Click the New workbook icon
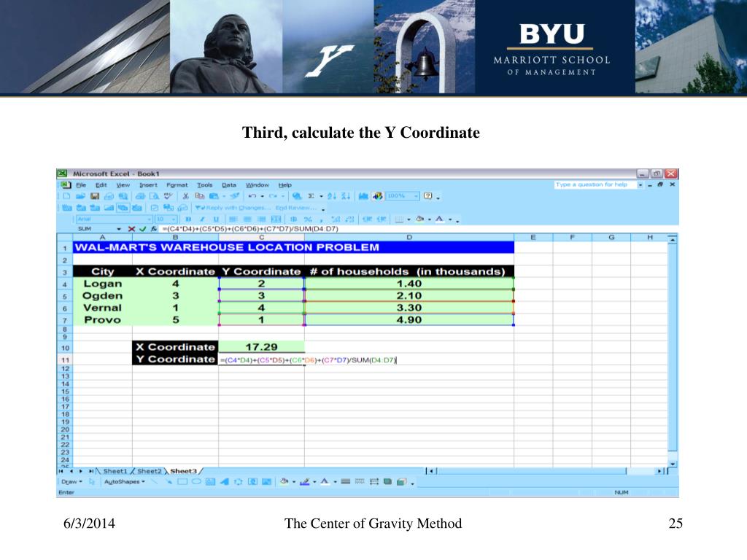The height and width of the screenshot is (560, 747). 66,196
